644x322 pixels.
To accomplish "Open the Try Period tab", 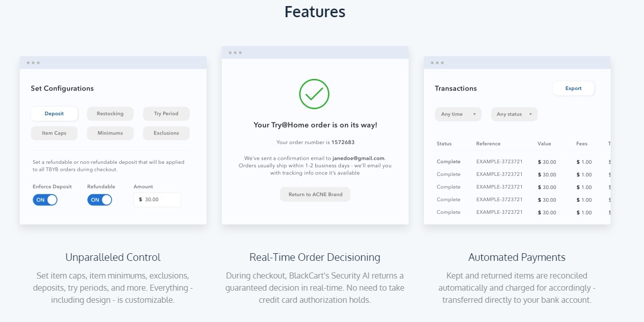I will [166, 114].
